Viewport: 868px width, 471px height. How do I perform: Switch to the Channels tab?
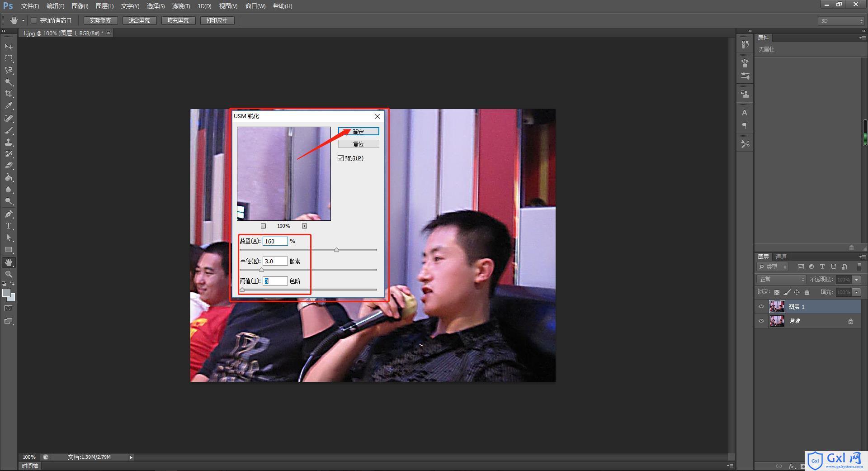[781, 257]
